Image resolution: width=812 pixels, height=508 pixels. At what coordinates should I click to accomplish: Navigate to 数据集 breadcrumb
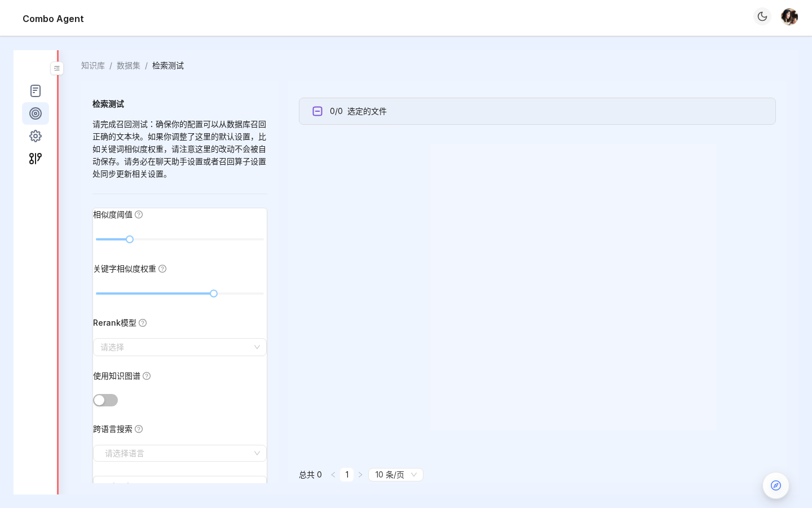(129, 65)
